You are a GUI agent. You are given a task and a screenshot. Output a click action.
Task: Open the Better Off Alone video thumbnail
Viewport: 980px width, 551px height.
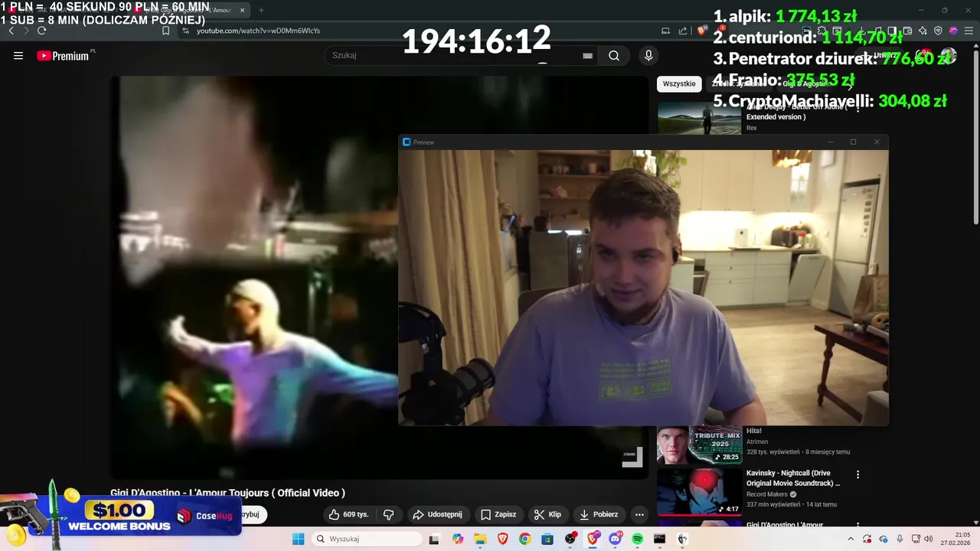(699, 119)
